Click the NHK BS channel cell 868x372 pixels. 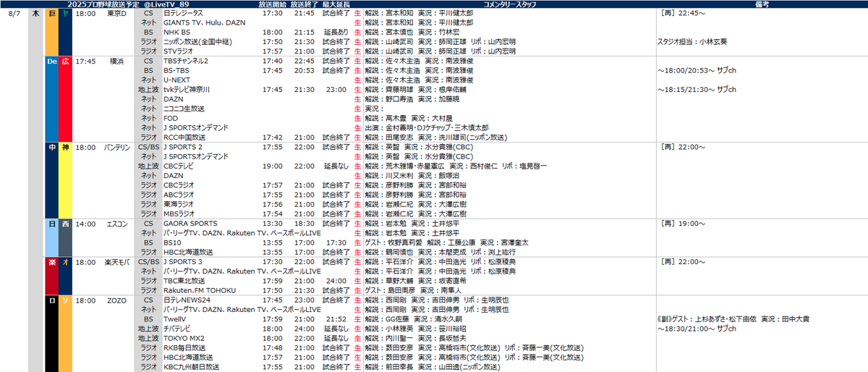tap(176, 33)
